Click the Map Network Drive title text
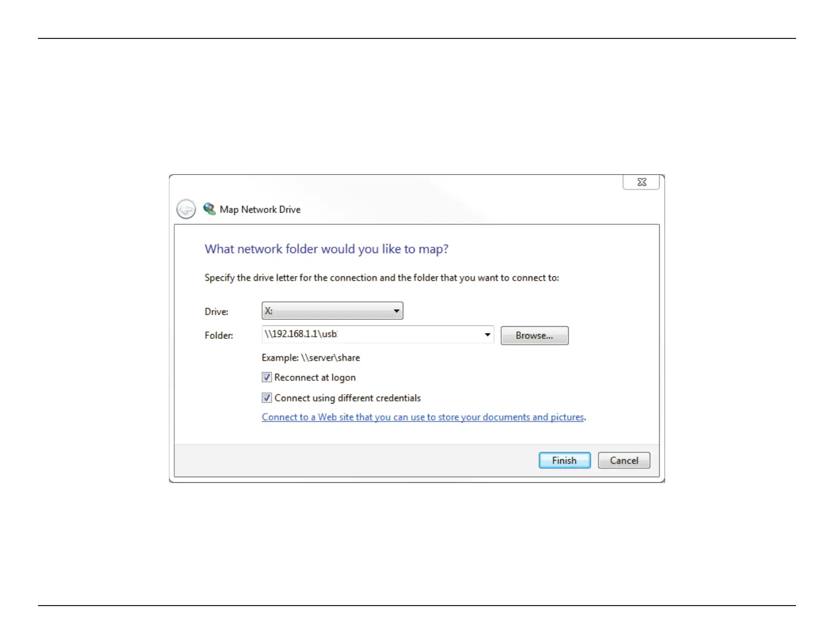This screenshot has width=834, height=644. click(x=260, y=209)
